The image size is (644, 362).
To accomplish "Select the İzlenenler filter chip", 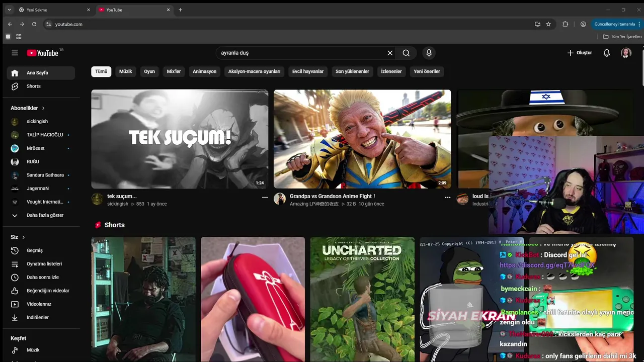I will 391,71.
